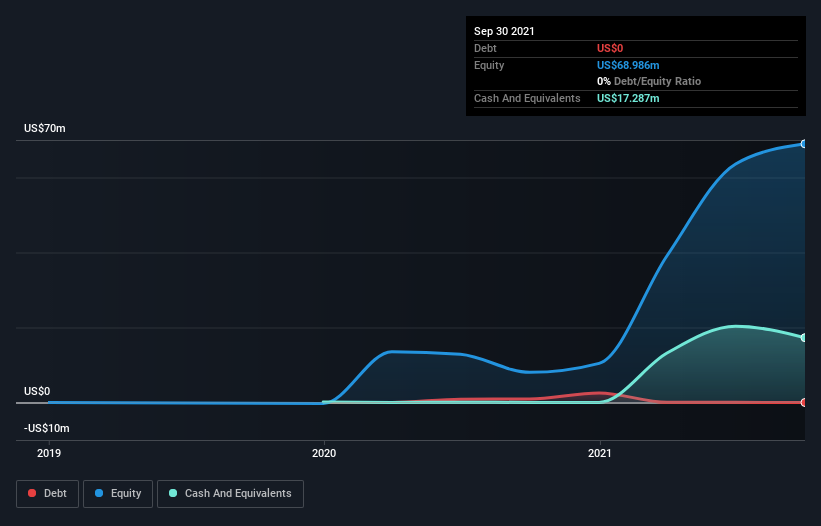Click the US$17.287m cash value

coord(628,98)
